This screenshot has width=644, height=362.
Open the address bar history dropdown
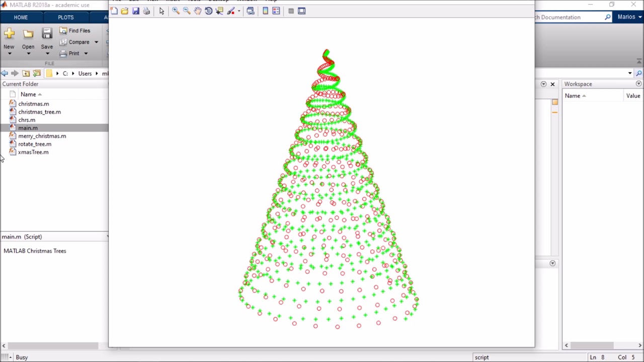coord(630,73)
